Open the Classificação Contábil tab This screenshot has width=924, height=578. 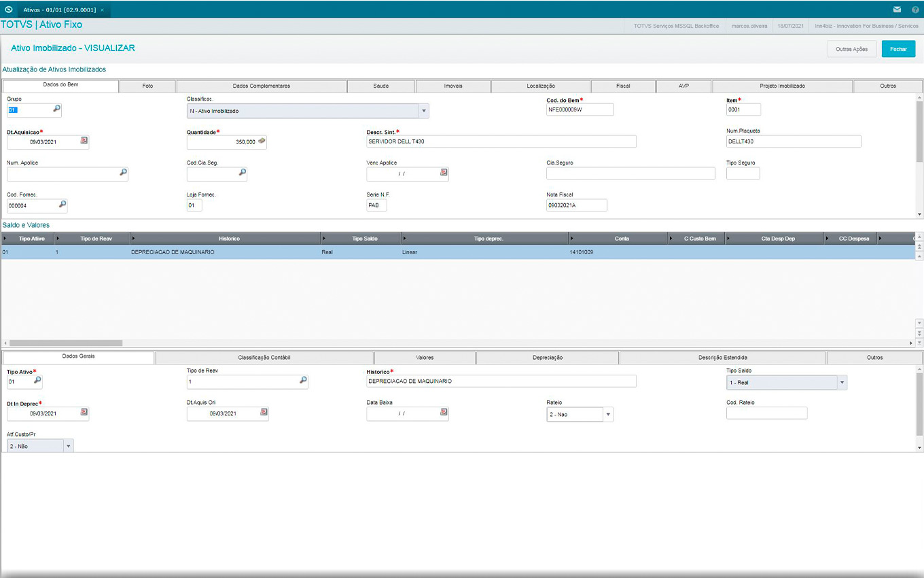coord(264,358)
